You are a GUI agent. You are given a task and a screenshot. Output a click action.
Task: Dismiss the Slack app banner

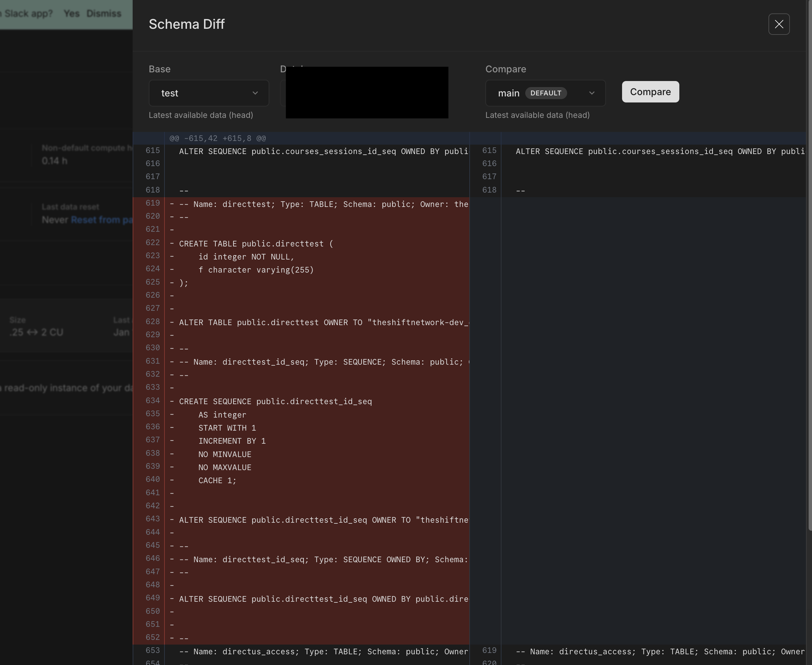[104, 14]
